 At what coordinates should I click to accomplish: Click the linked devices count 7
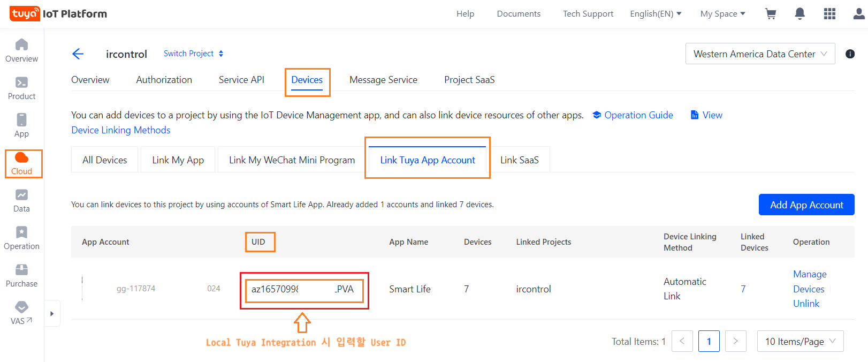[743, 289]
